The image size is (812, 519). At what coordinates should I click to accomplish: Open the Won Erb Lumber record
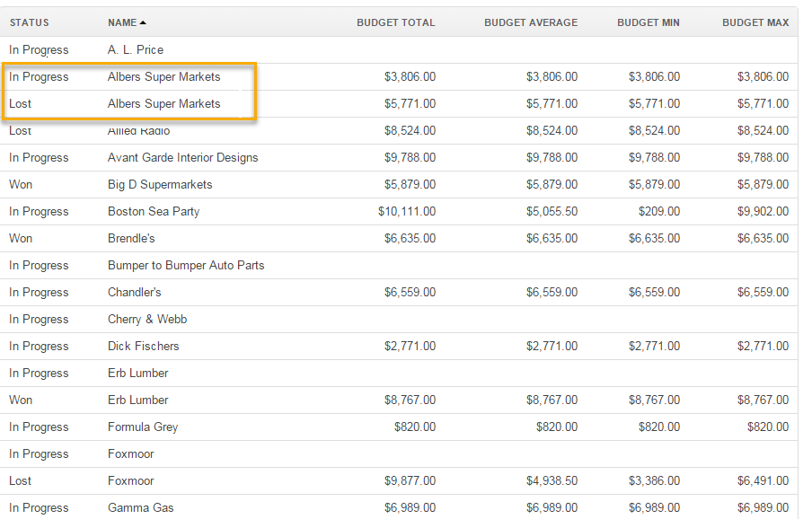pos(137,400)
